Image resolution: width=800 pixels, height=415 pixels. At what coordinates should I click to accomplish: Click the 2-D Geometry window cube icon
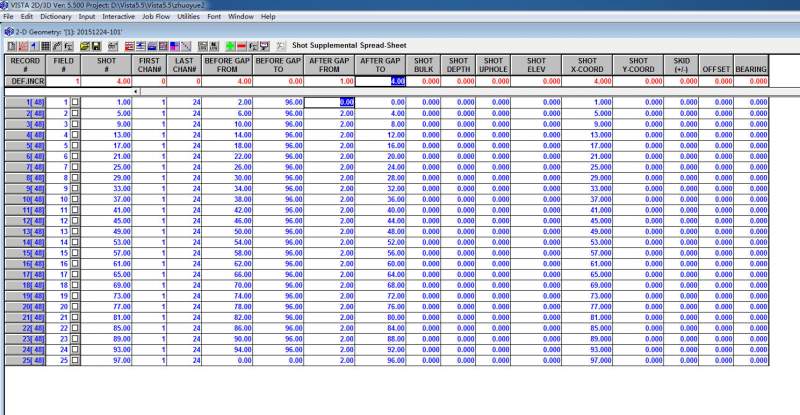pyautogui.click(x=9, y=32)
